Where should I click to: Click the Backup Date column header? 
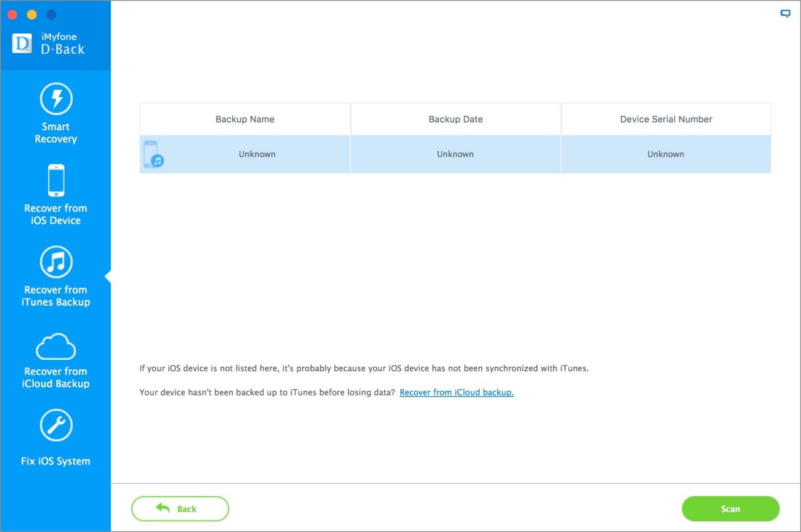(x=456, y=119)
